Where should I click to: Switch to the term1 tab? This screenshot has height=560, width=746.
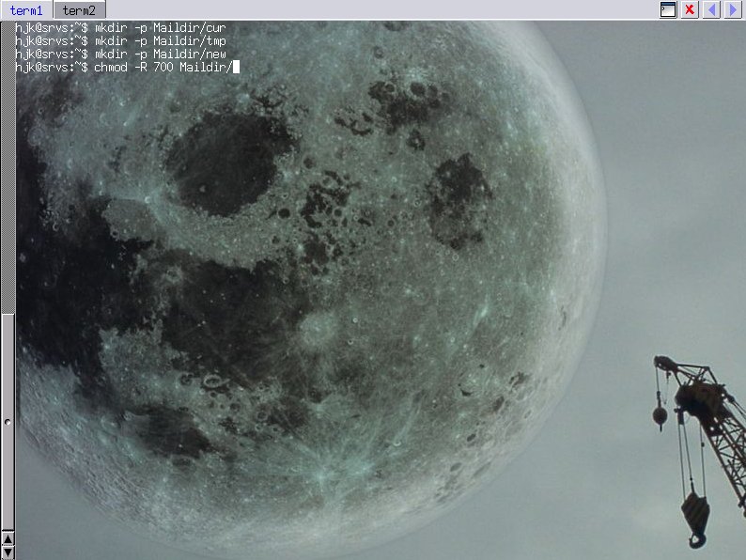coord(26,9)
